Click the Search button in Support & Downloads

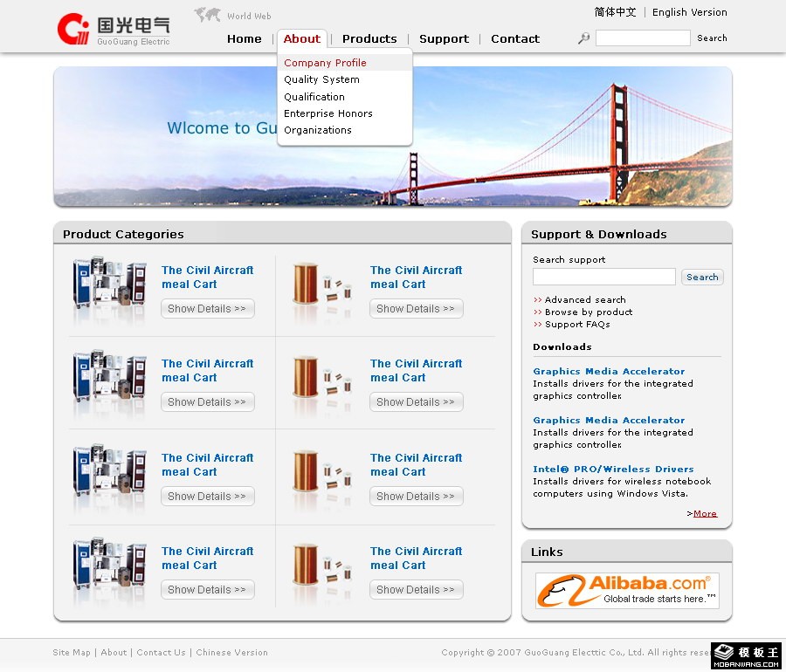coord(702,277)
